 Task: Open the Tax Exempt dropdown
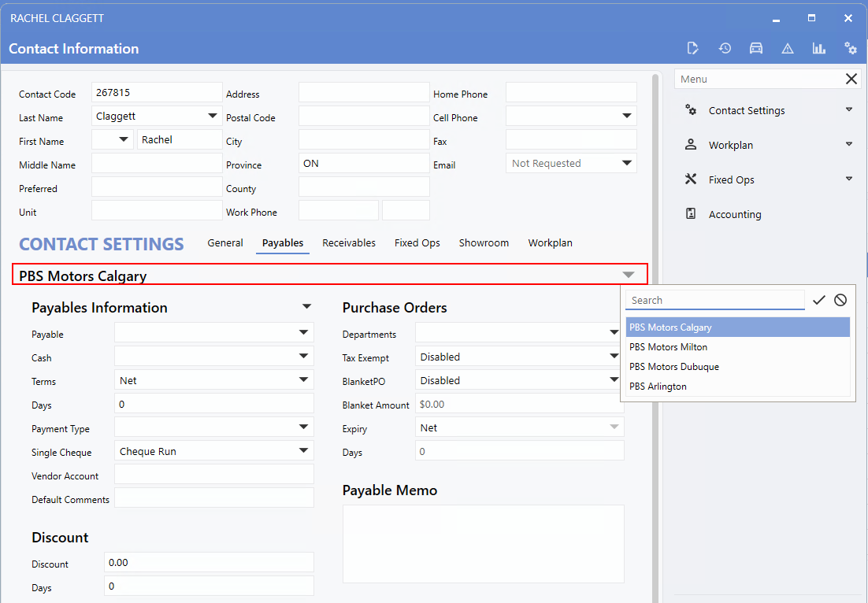(x=614, y=357)
